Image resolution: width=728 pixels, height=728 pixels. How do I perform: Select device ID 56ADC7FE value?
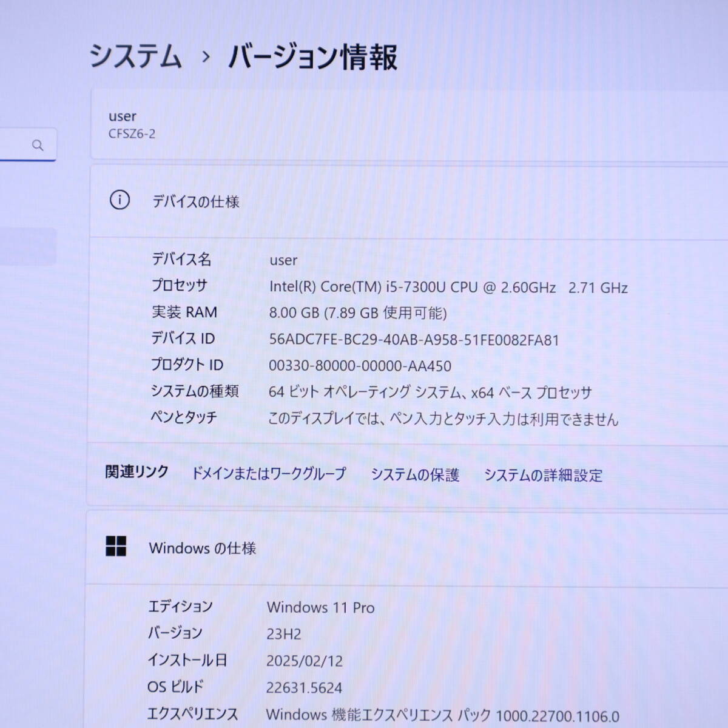(x=414, y=340)
